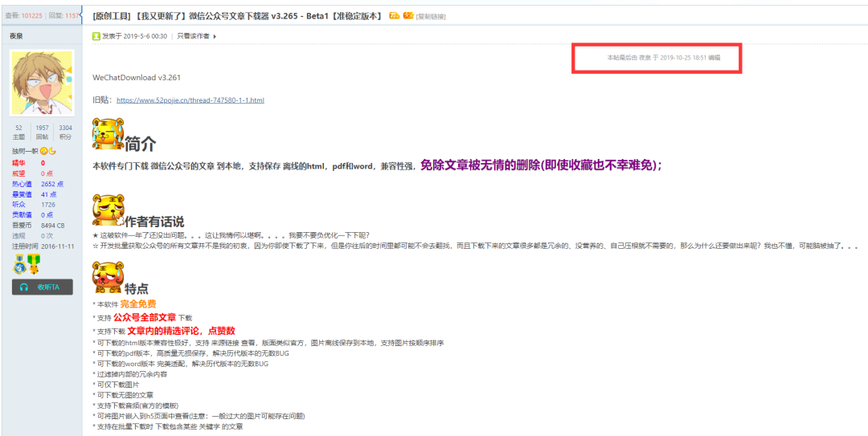
Task: Click the crying tiger emoji beside 简介
Action: [x=108, y=133]
